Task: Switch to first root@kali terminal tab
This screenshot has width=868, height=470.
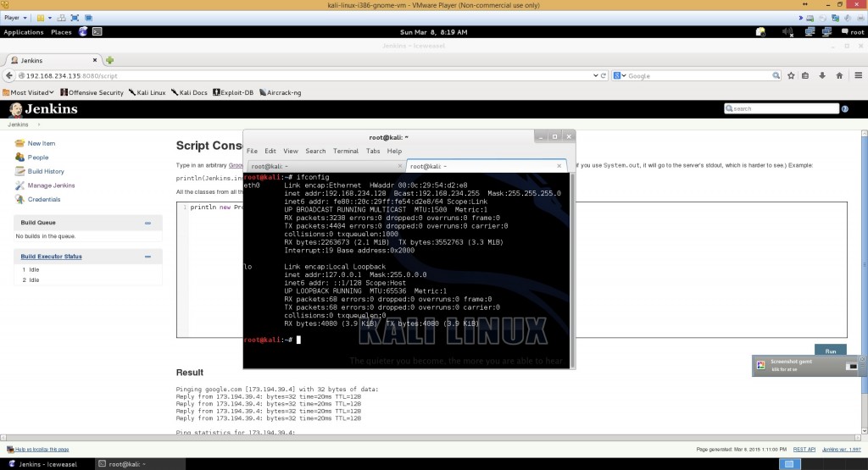Action: [x=325, y=166]
